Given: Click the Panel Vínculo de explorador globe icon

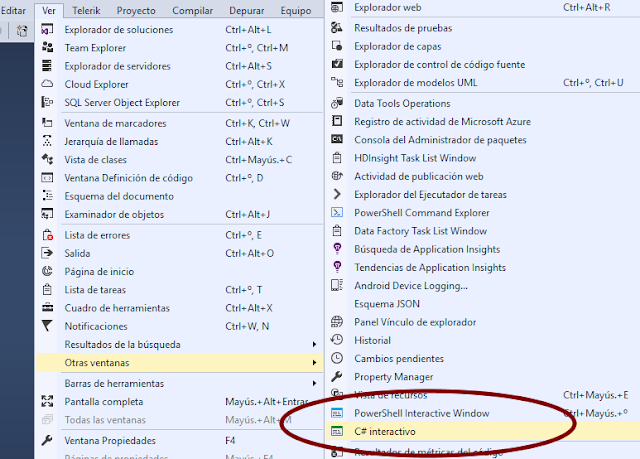Looking at the screenshot, I should (x=337, y=322).
